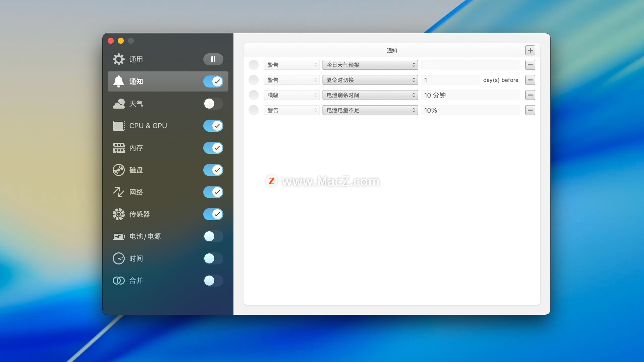Screen dimensions: 644x362
Task: Select the 通知 sidebar item
Action: click(136, 81)
